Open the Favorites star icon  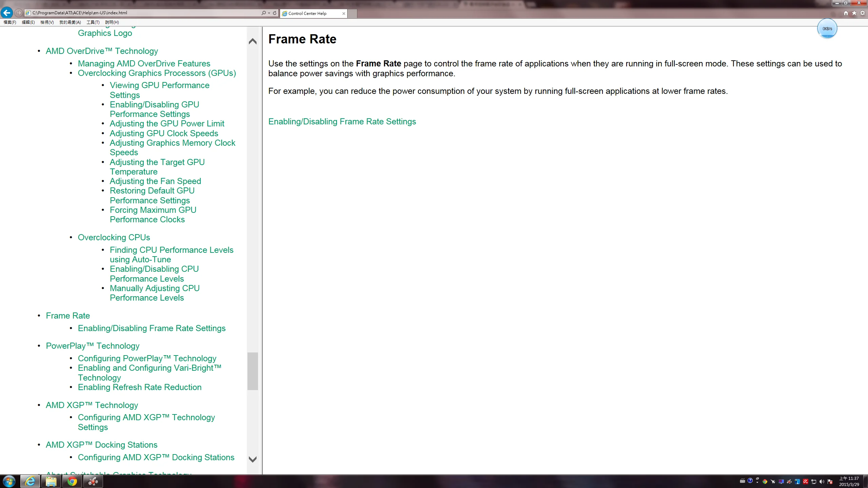tap(854, 13)
